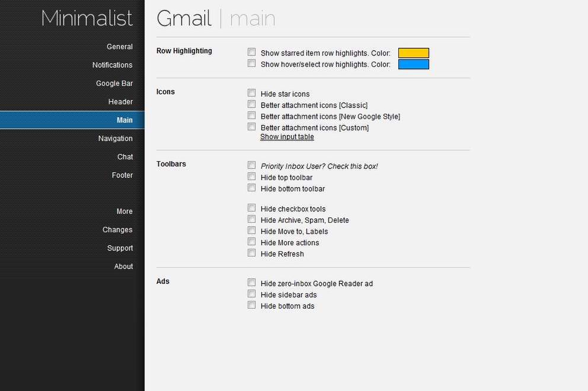The image size is (588, 391).
Task: View the Changes page
Action: point(117,230)
